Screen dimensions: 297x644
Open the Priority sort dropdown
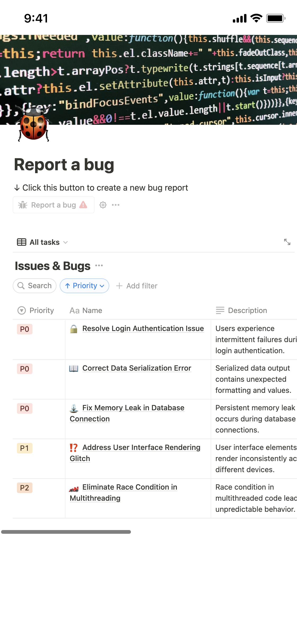tap(84, 286)
